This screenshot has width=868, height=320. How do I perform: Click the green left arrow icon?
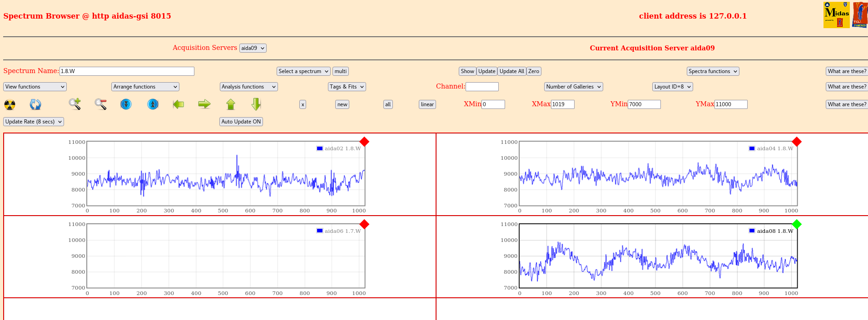[x=179, y=104]
